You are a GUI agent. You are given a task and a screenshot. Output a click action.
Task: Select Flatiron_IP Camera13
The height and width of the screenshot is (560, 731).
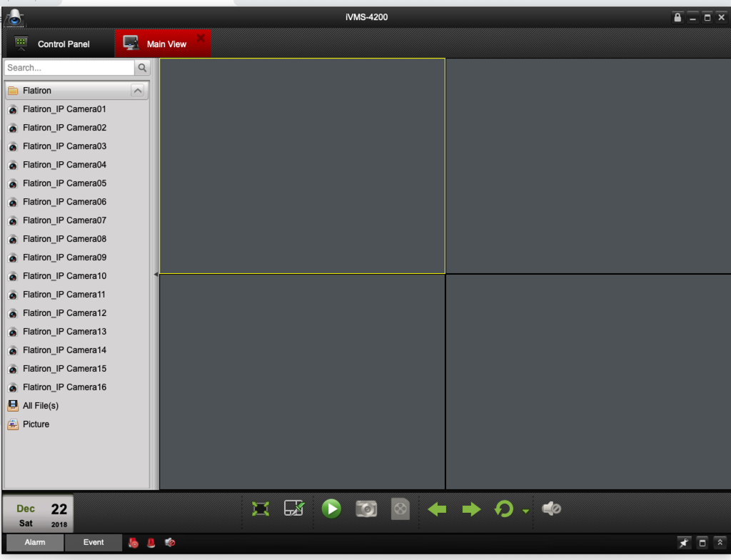coord(76,332)
